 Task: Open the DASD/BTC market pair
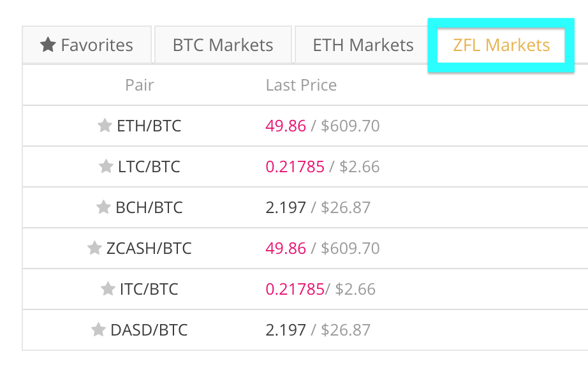pyautogui.click(x=149, y=330)
